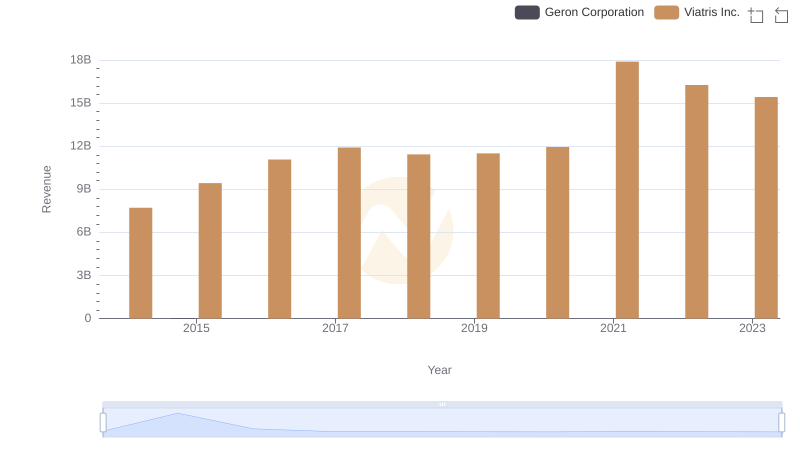
Task: Click the Revenue axis title
Action: (x=46, y=189)
